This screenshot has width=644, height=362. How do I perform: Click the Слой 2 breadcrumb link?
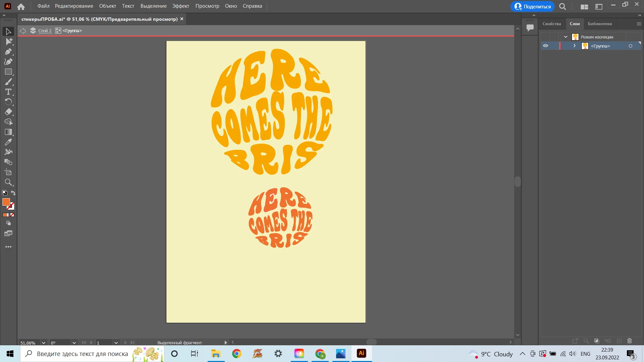pos(45,31)
